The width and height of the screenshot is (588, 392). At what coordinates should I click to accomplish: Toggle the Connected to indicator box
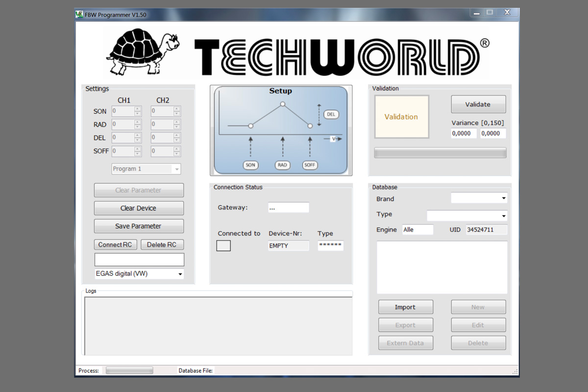[x=223, y=246]
